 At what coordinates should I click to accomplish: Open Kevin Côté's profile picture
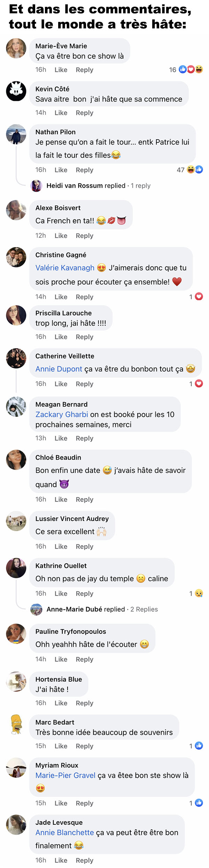[x=16, y=91]
